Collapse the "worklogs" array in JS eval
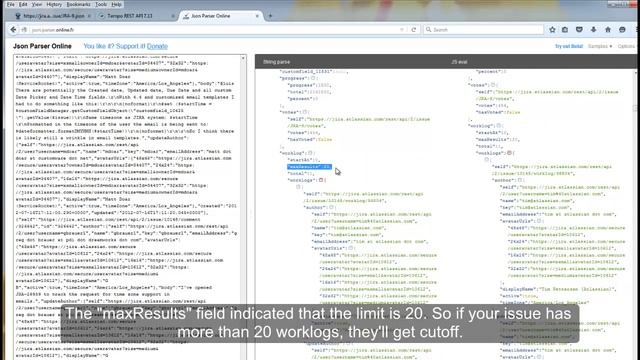The height and width of the screenshot is (360, 640). (509, 153)
